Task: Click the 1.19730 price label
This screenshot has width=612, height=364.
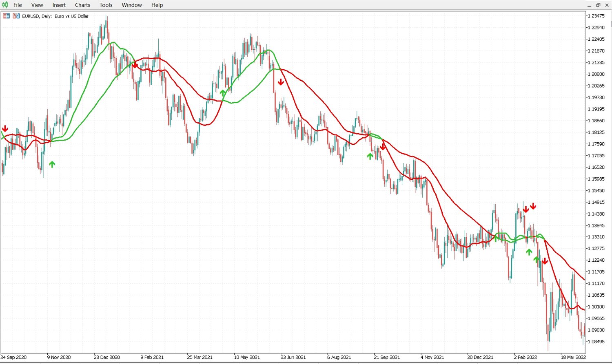Action: tap(596, 97)
